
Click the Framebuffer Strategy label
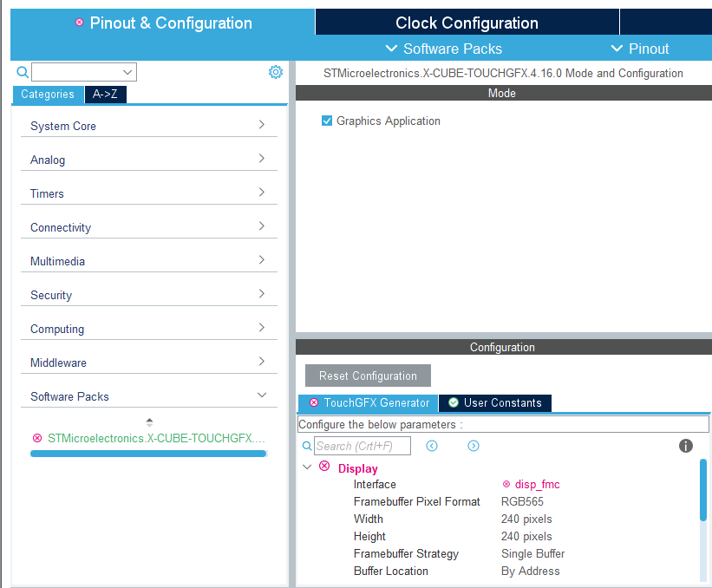pos(407,553)
